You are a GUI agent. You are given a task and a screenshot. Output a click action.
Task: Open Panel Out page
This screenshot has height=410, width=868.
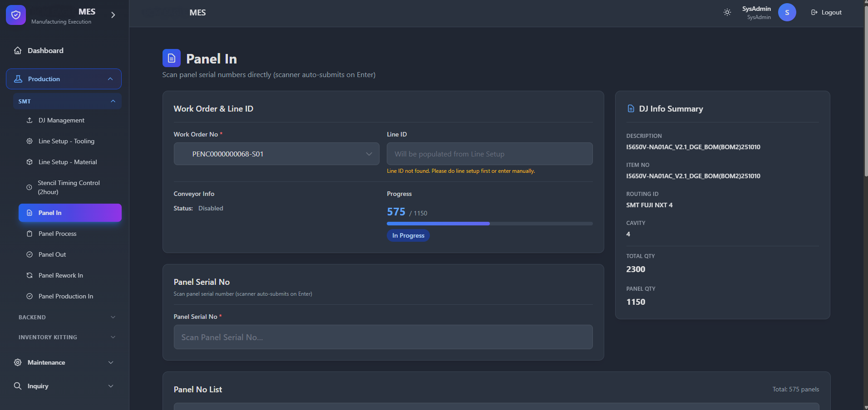(70, 254)
